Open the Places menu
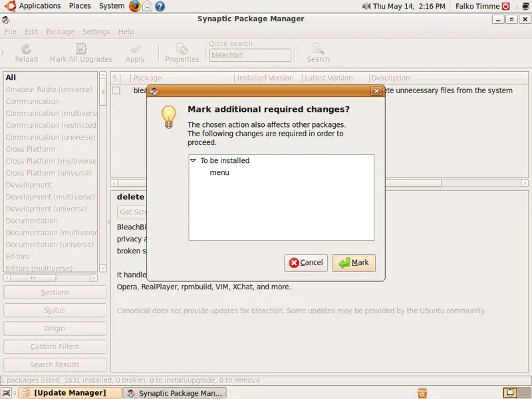 (80, 6)
